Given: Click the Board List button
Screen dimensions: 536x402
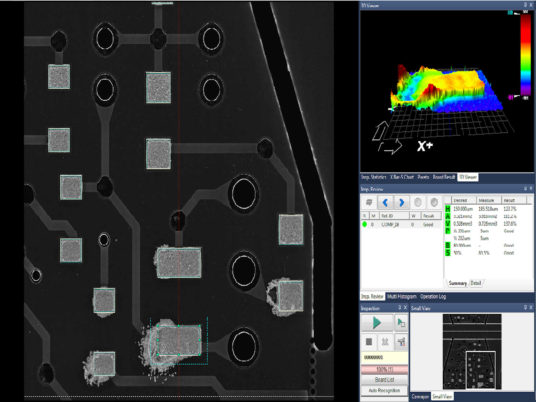Looking at the screenshot, I should (x=385, y=380).
